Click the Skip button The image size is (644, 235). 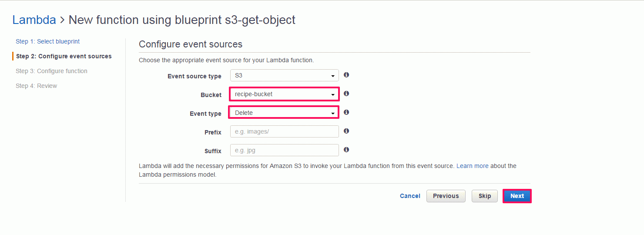(x=485, y=196)
